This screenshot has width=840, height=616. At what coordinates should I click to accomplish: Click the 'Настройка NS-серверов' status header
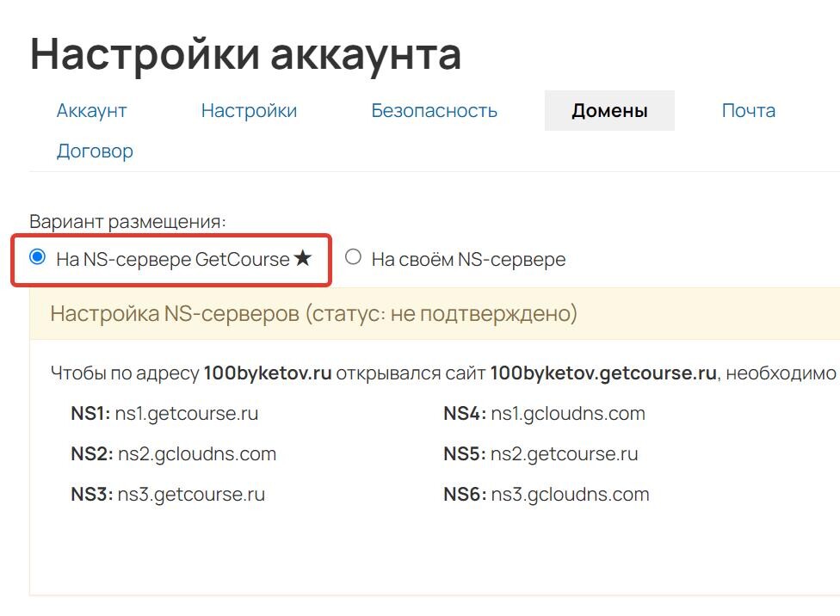[x=314, y=313]
